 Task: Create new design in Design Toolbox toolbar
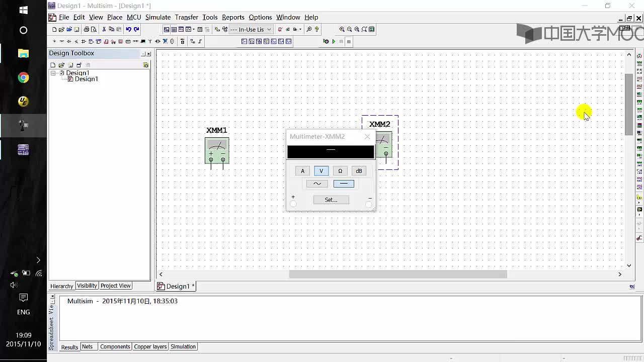point(53,65)
